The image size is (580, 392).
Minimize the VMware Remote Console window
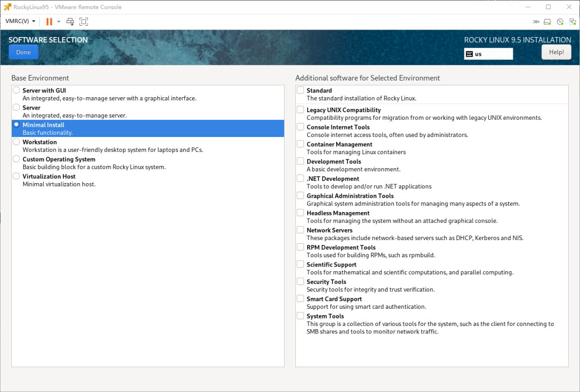528,7
